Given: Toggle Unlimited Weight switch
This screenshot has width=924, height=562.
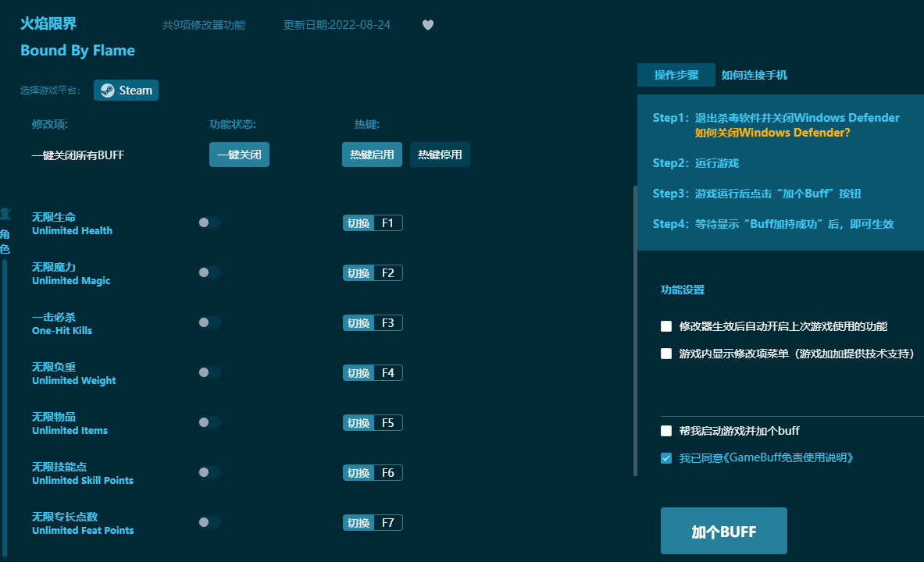Looking at the screenshot, I should (x=209, y=372).
